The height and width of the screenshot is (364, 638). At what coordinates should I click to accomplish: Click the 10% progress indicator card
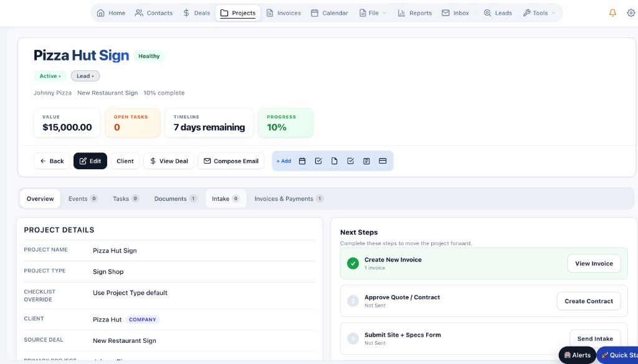tap(285, 123)
